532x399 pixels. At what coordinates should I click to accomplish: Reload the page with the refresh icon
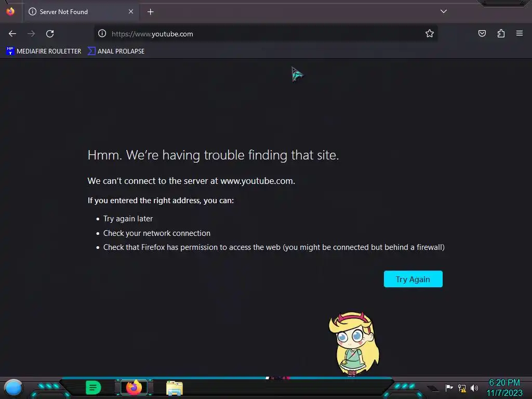tap(50, 34)
